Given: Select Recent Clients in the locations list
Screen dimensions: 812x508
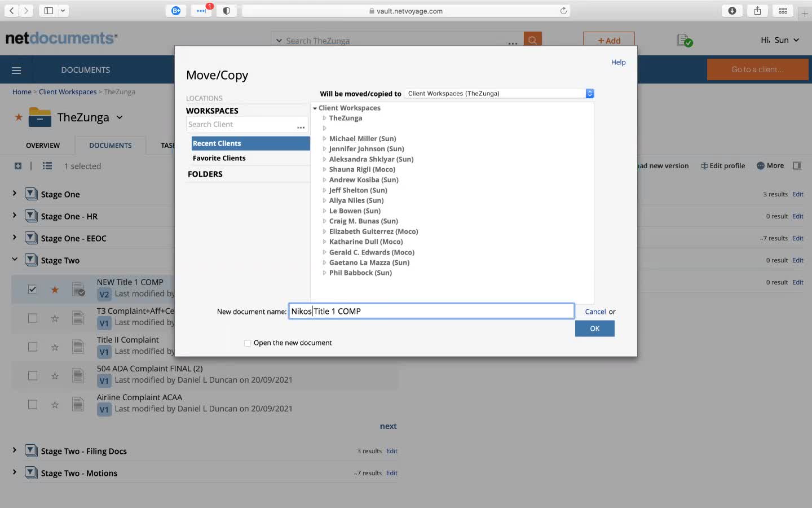Looking at the screenshot, I should click(251, 143).
